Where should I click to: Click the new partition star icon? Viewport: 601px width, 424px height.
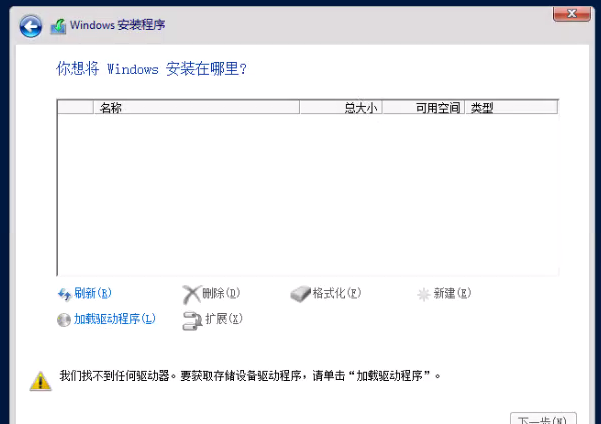424,294
